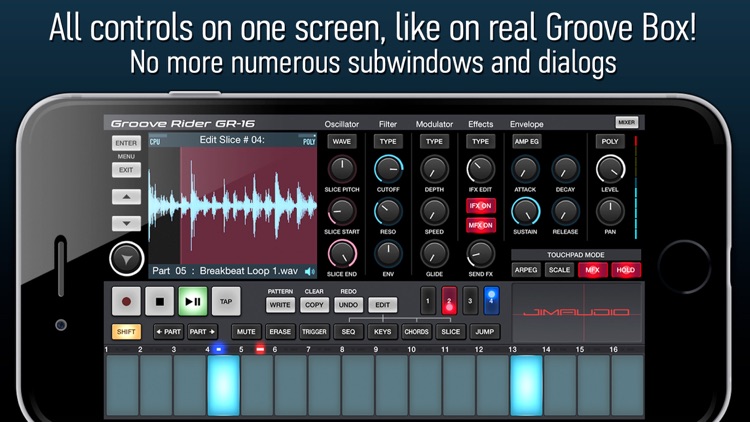Select pattern bank 2 button
The height and width of the screenshot is (422, 750).
[x=449, y=301]
